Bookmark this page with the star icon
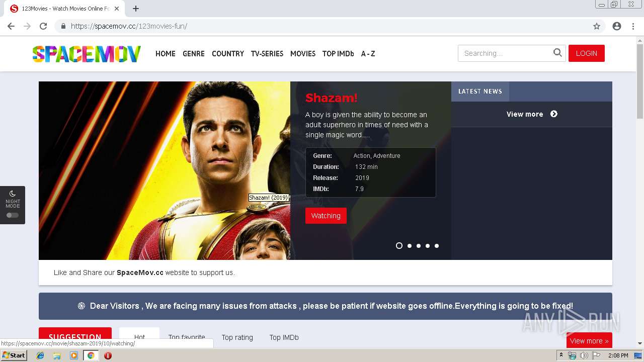644x362 pixels. [597, 26]
